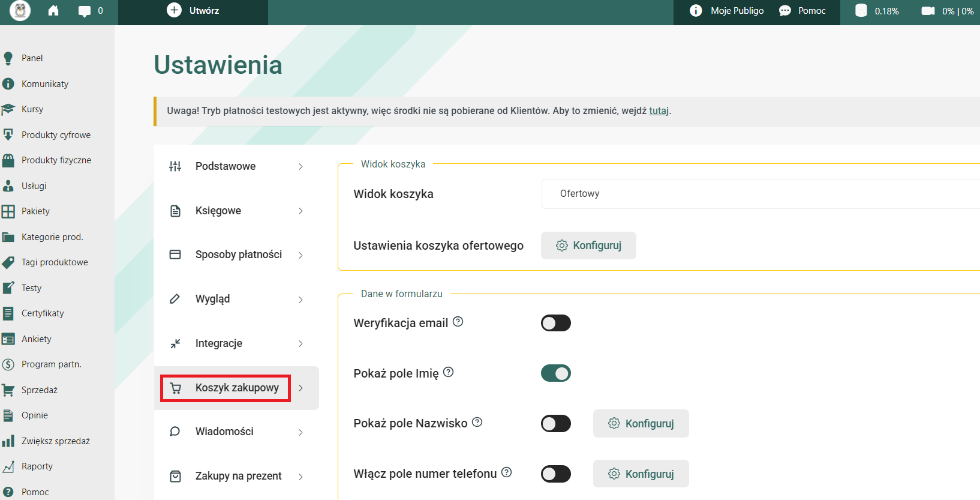This screenshot has height=500, width=980.
Task: Open the Sposoby płatności settings tab
Action: coord(238,255)
